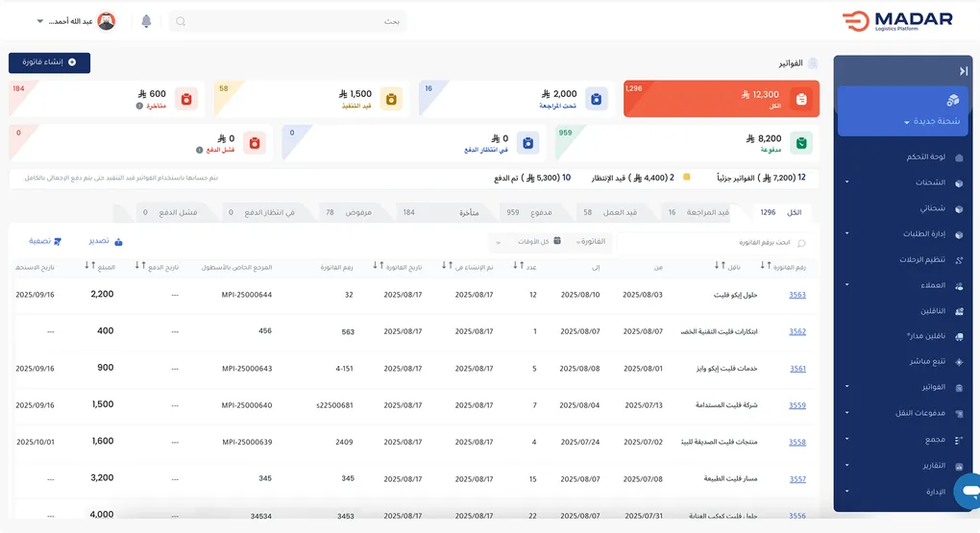980x533 pixels.
Task: Collapse the sidebar using the top arrow icon
Action: pos(963,71)
